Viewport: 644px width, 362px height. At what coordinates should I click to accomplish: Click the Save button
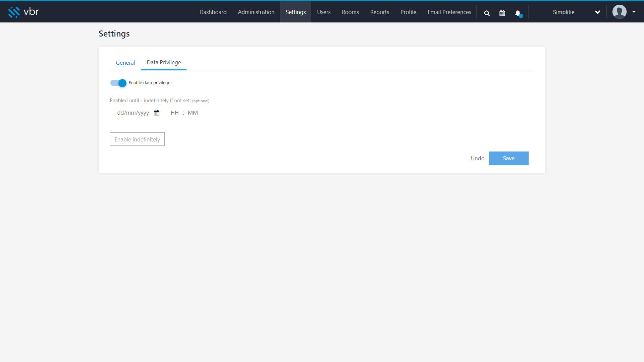point(508,158)
